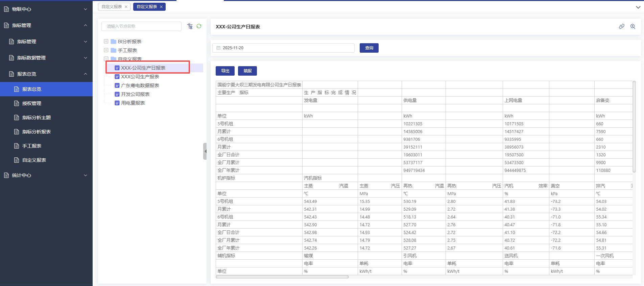Image resolution: width=644 pixels, height=286 pixels.
Task: Click the tree structure icon beside search box
Action: click(190, 26)
